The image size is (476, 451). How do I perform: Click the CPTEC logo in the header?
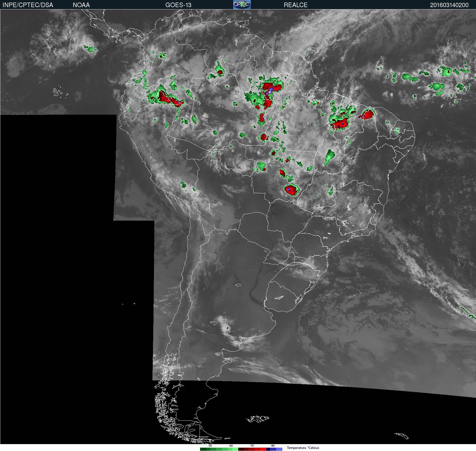pos(242,5)
